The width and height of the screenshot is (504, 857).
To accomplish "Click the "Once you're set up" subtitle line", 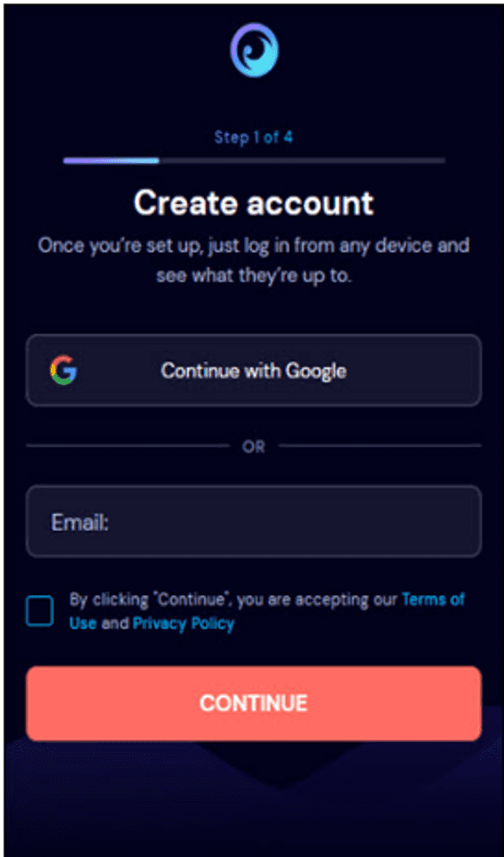I will click(x=254, y=245).
